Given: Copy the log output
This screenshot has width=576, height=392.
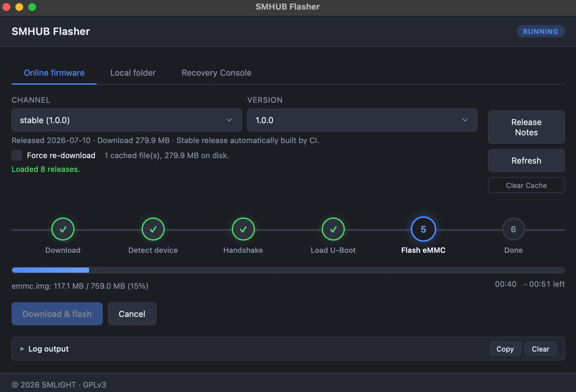Looking at the screenshot, I should click(x=505, y=349).
